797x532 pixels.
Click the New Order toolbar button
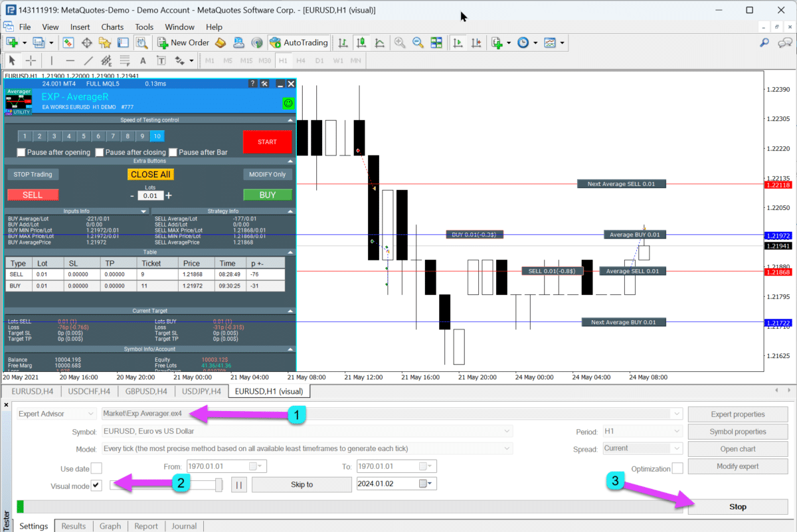[183, 43]
